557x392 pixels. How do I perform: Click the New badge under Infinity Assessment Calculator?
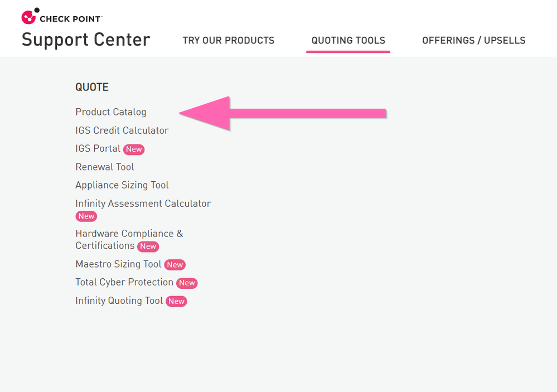coord(86,216)
